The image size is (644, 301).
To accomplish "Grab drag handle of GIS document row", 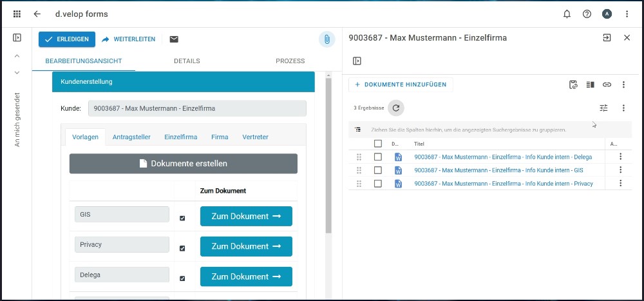I will [x=359, y=170].
